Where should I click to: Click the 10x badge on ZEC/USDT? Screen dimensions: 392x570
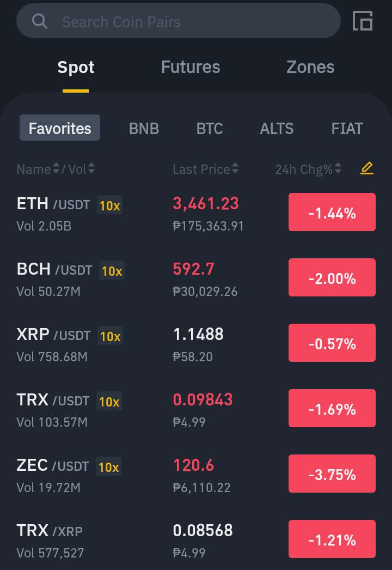(109, 466)
